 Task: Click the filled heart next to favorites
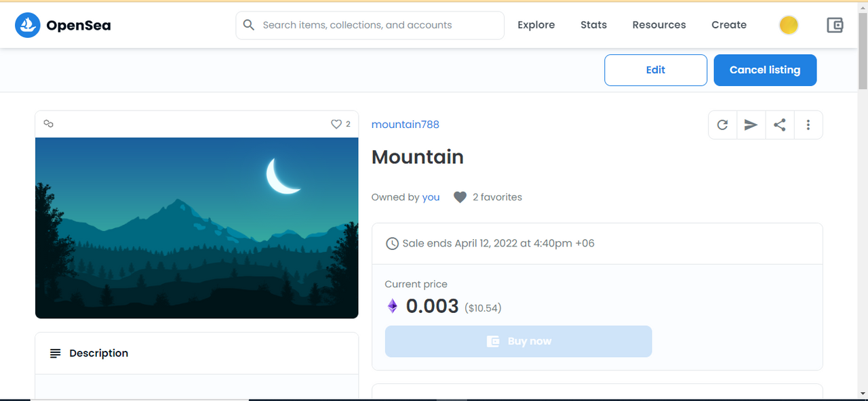(460, 197)
